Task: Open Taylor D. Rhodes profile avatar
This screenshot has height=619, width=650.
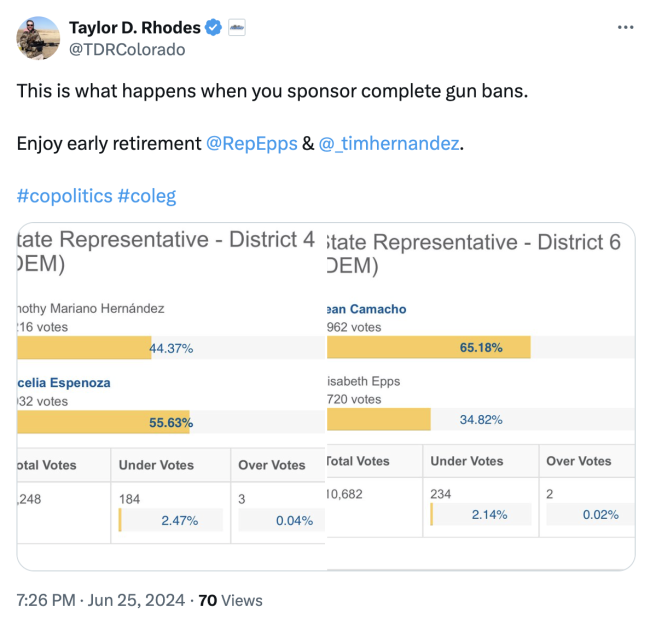Action: point(37,38)
